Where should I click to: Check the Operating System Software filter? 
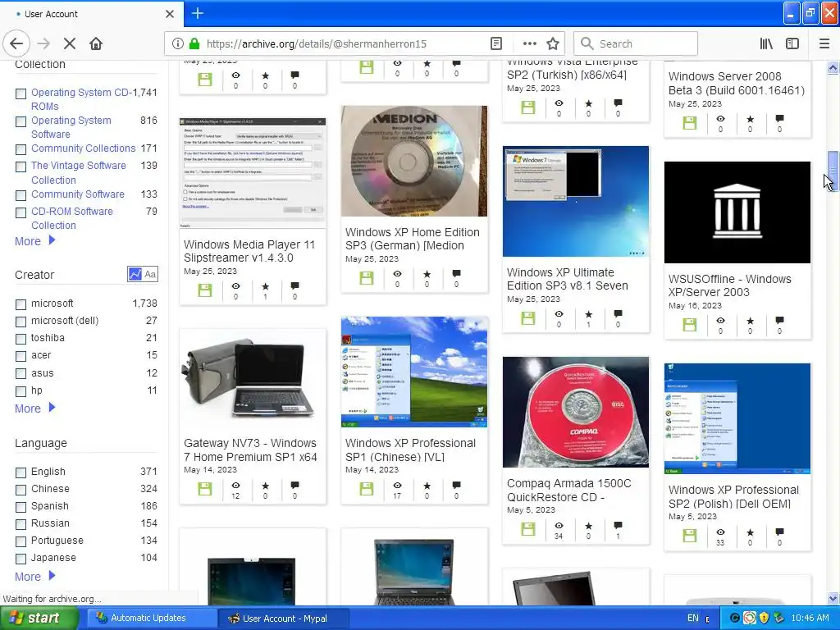click(x=21, y=121)
